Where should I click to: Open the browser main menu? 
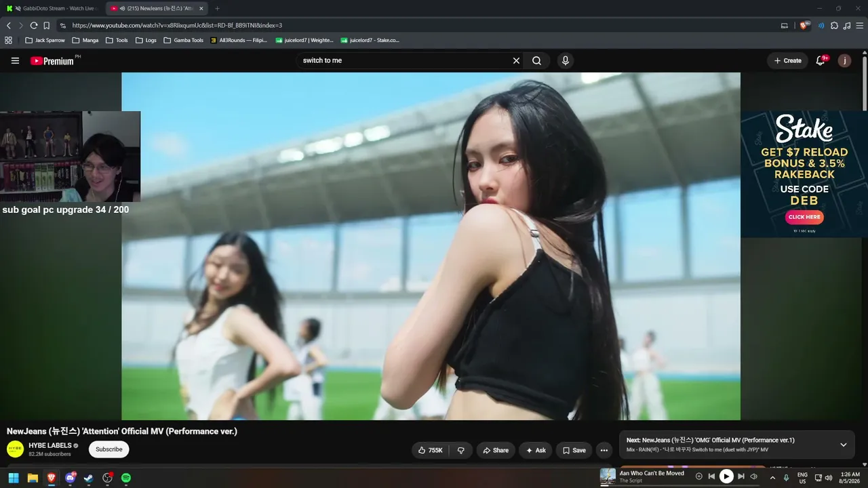pyautogui.click(x=859, y=26)
